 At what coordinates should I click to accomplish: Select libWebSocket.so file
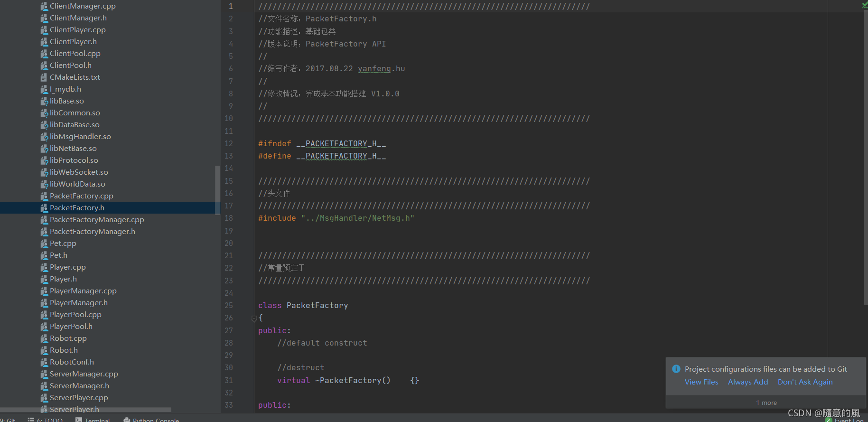pyautogui.click(x=79, y=172)
